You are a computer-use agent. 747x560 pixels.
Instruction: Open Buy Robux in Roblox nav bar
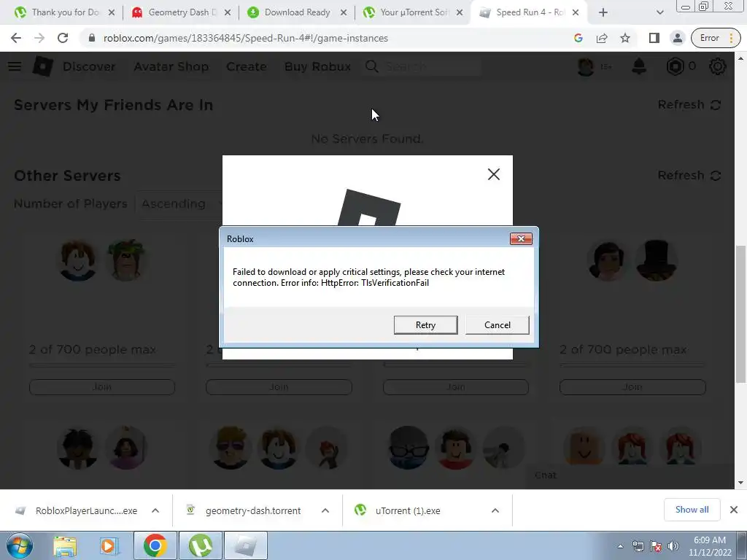[317, 66]
